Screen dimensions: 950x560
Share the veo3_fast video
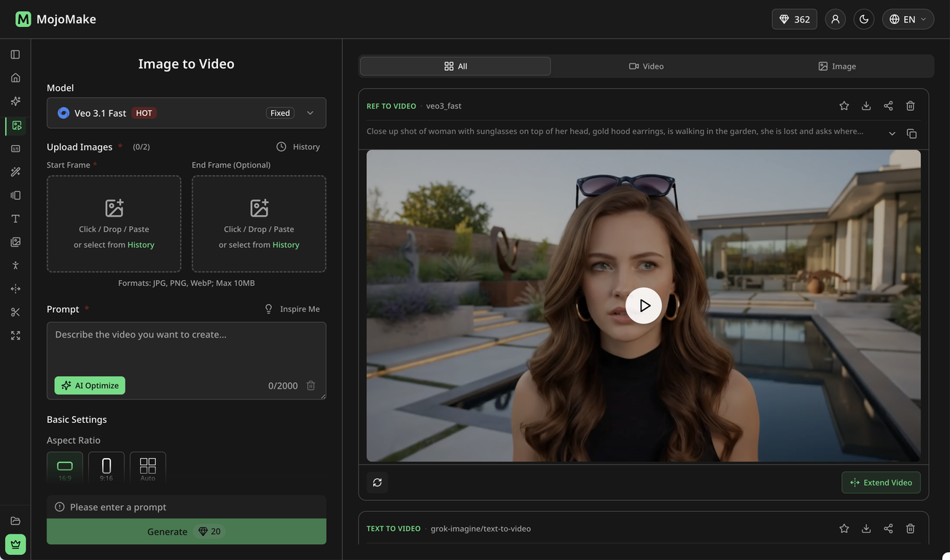pyautogui.click(x=888, y=106)
